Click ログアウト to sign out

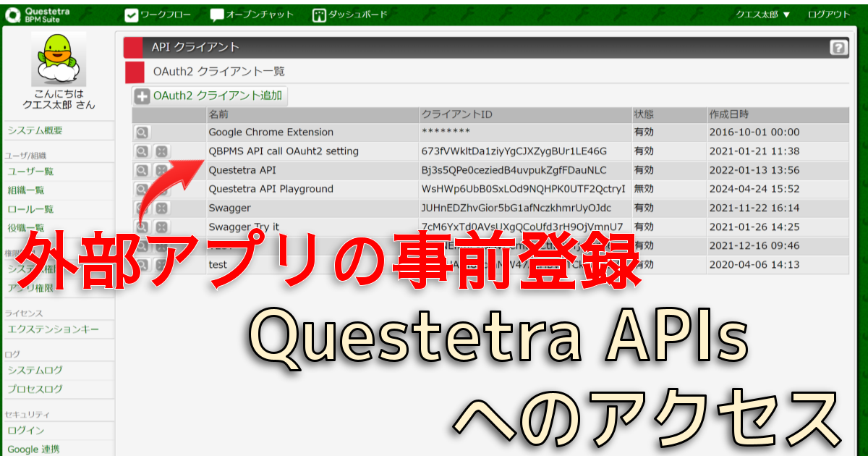click(829, 14)
